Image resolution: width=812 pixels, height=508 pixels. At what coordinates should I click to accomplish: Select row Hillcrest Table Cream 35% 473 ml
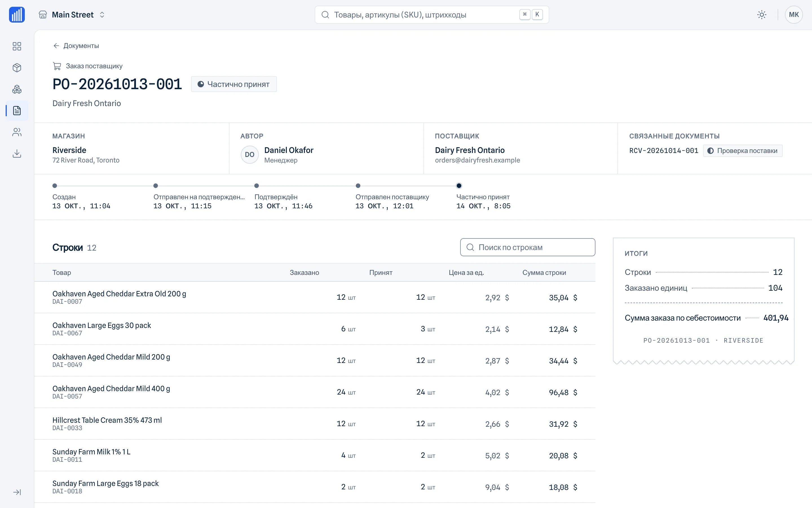[315, 424]
